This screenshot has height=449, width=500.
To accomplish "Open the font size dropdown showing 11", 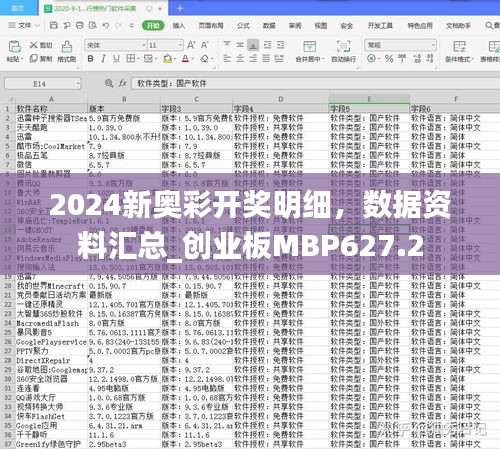I will 180,45.
